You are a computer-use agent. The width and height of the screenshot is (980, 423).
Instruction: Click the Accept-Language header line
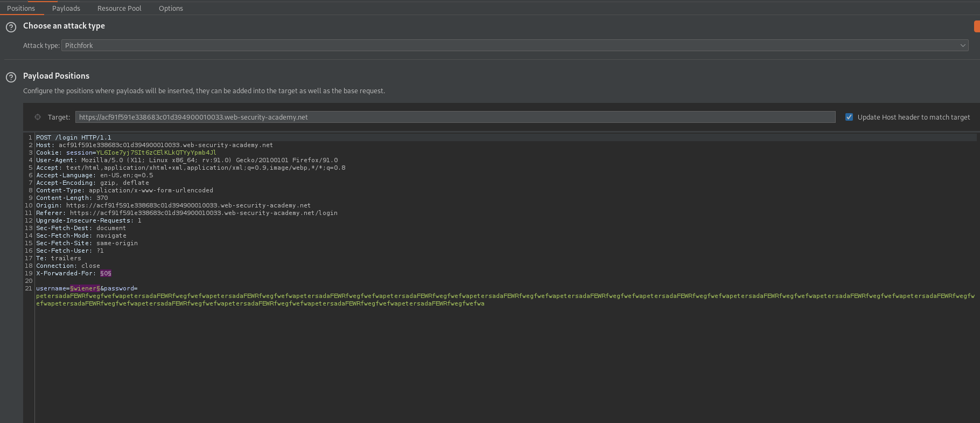(x=95, y=175)
